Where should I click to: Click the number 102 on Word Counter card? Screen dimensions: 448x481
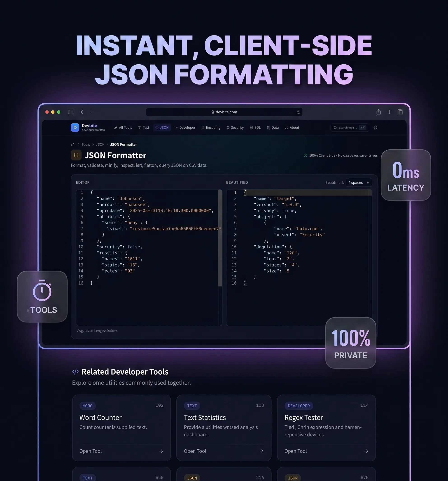(159, 405)
